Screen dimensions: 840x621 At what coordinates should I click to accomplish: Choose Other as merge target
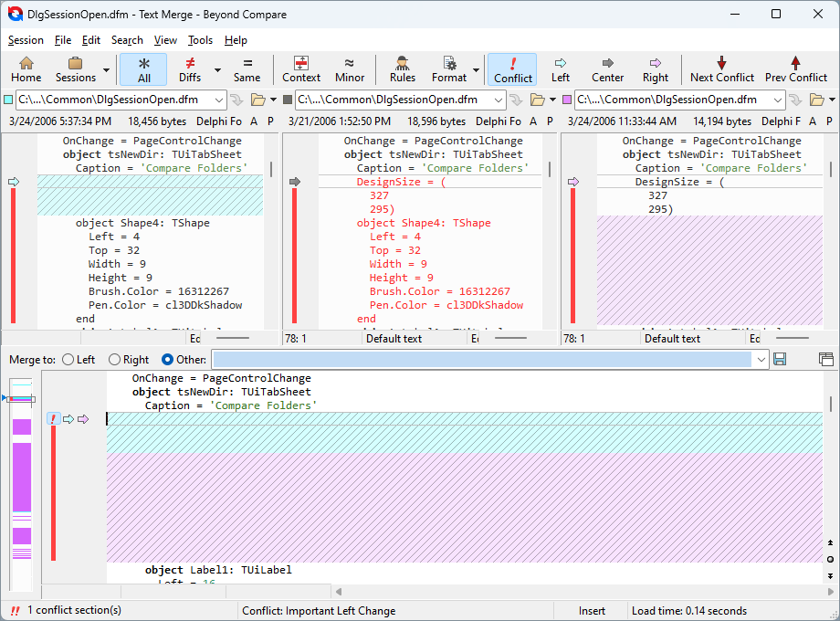167,360
